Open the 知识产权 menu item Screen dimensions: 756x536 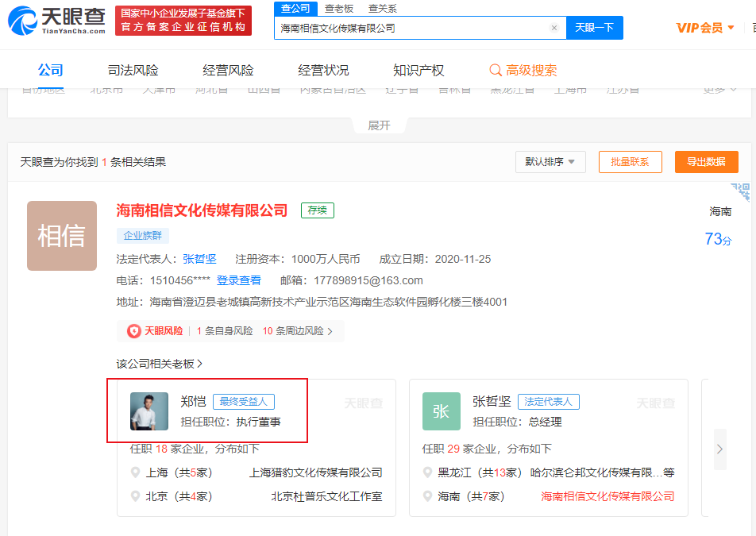click(x=416, y=69)
